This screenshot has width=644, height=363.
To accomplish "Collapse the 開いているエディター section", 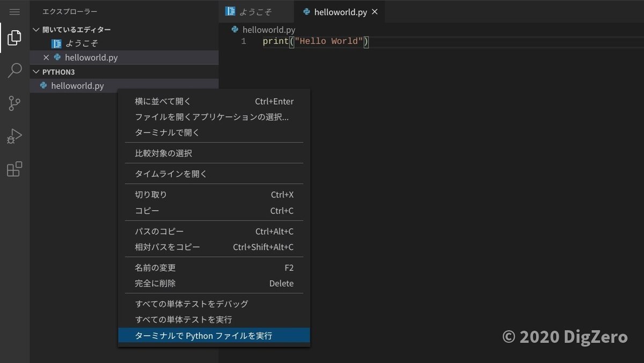I will [36, 30].
